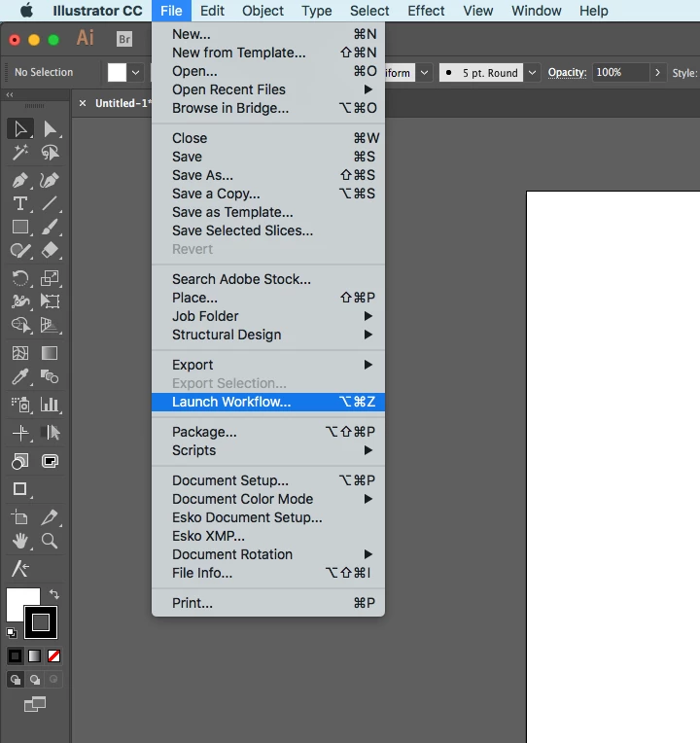The image size is (700, 743).
Task: Select the Direct Selection tool
Action: point(50,128)
